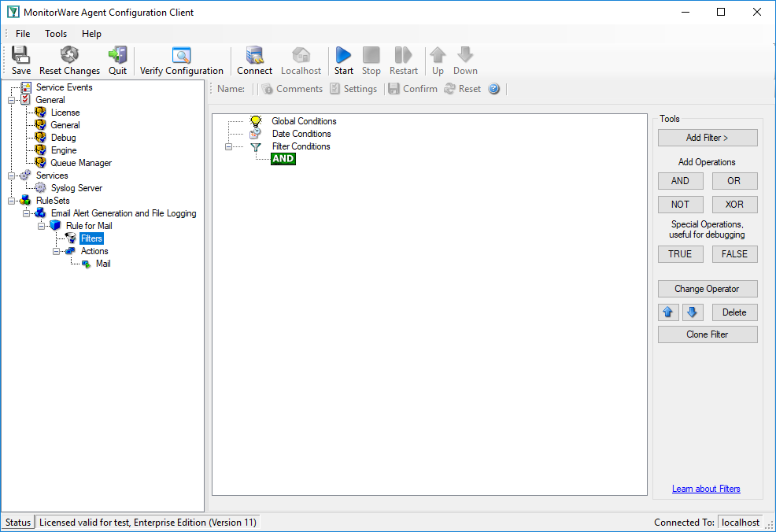Click the Clone Filter button
The height and width of the screenshot is (532, 776).
tap(708, 334)
